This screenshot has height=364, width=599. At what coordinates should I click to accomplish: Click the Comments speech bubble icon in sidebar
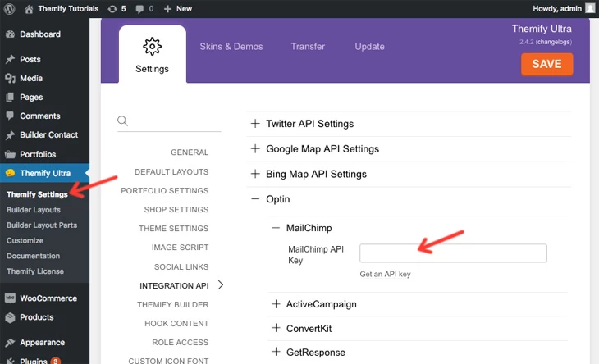(x=11, y=116)
